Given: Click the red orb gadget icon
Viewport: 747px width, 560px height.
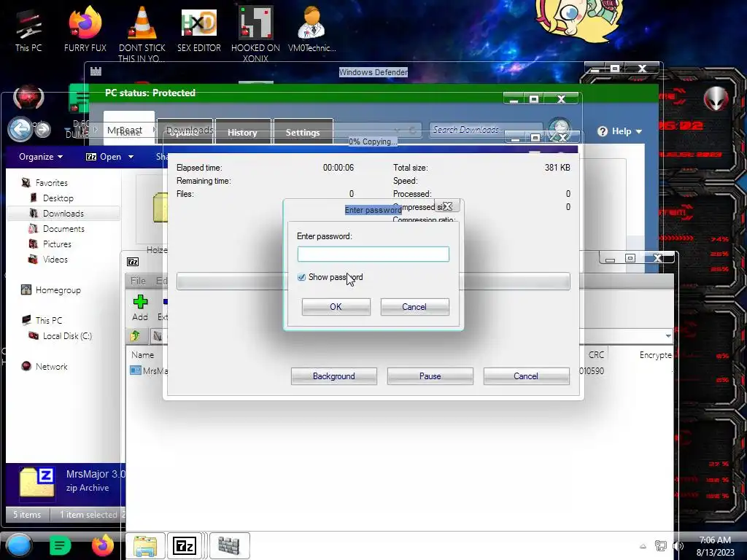Looking at the screenshot, I should [28, 98].
